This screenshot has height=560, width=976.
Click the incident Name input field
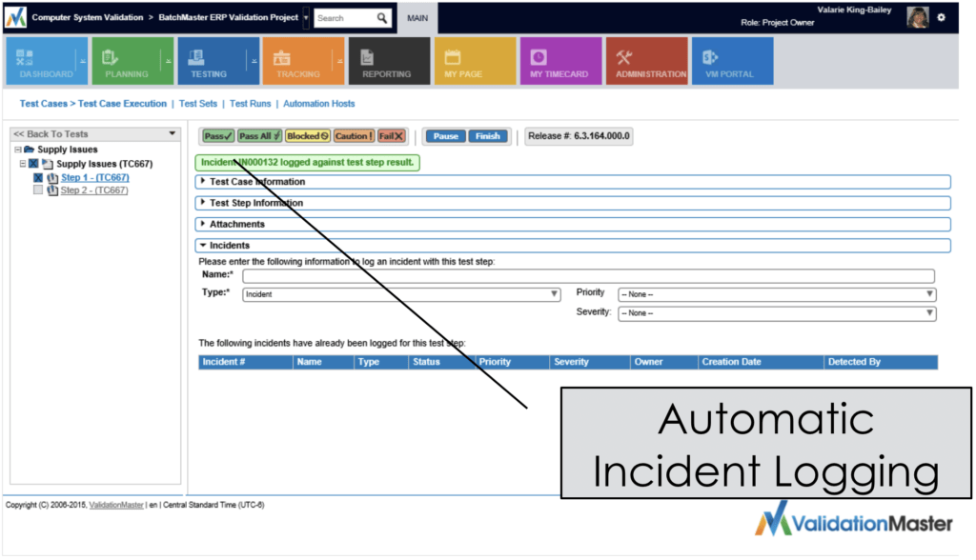tap(588, 275)
